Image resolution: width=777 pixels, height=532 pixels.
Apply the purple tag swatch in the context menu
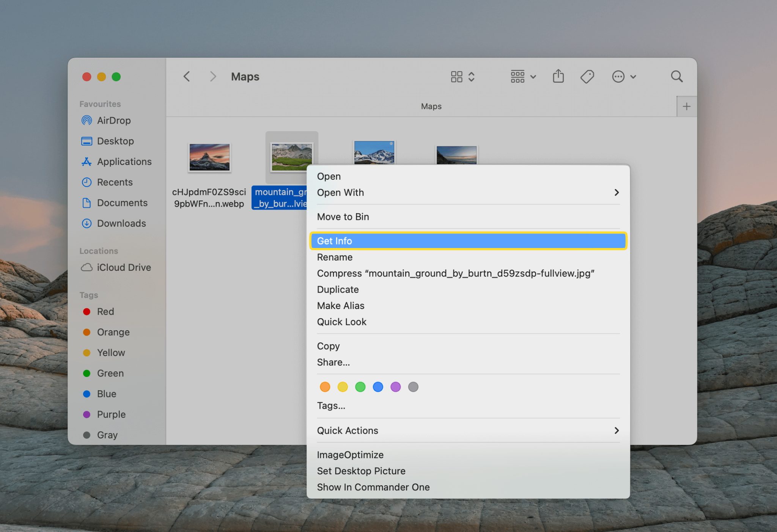[395, 387]
